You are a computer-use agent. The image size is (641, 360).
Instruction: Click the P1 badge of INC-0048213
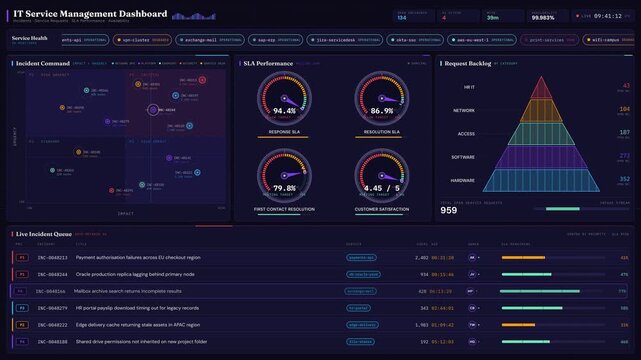click(22, 258)
